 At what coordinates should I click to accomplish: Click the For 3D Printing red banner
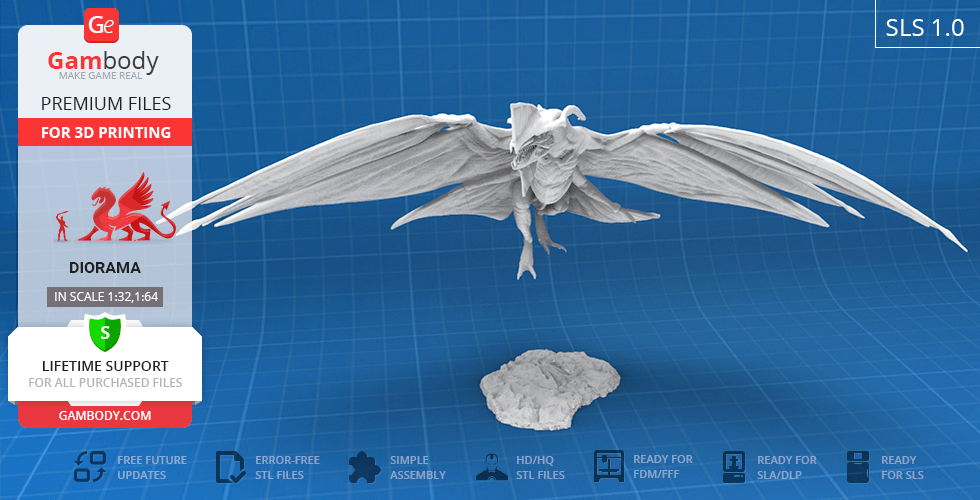pyautogui.click(x=104, y=132)
